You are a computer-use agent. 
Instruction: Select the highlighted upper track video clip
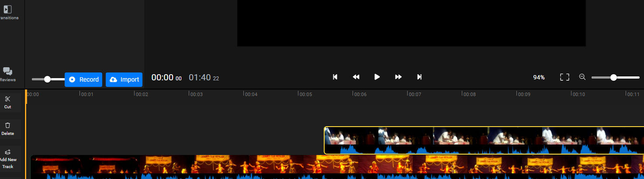[484, 140]
